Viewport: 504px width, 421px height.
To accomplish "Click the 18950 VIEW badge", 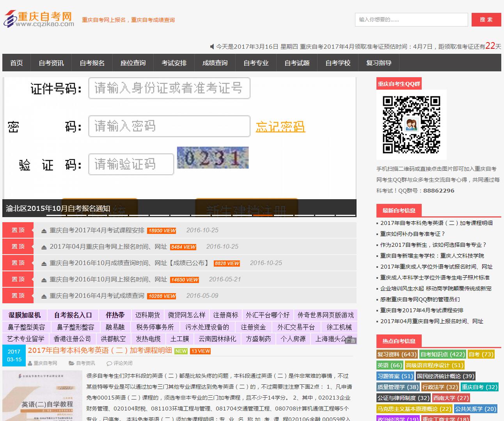I will tap(161, 231).
